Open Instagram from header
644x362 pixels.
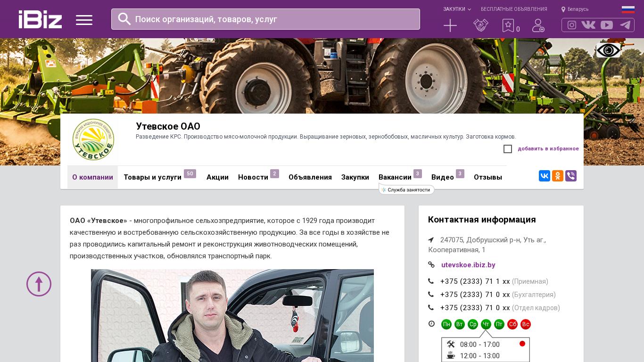tap(572, 25)
